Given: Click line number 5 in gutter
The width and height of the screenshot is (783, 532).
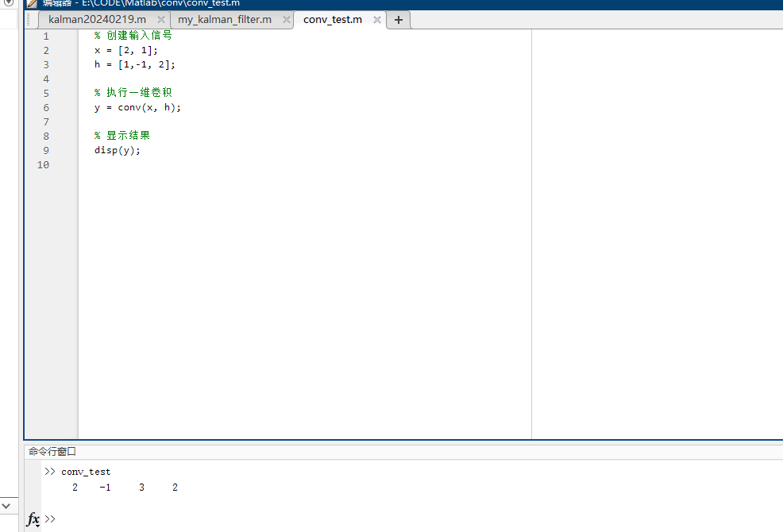Looking at the screenshot, I should [46, 94].
